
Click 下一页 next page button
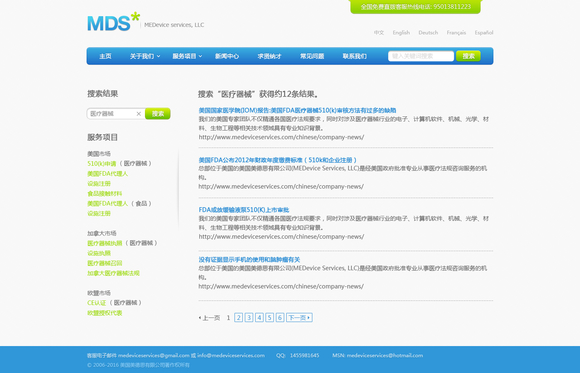click(299, 317)
